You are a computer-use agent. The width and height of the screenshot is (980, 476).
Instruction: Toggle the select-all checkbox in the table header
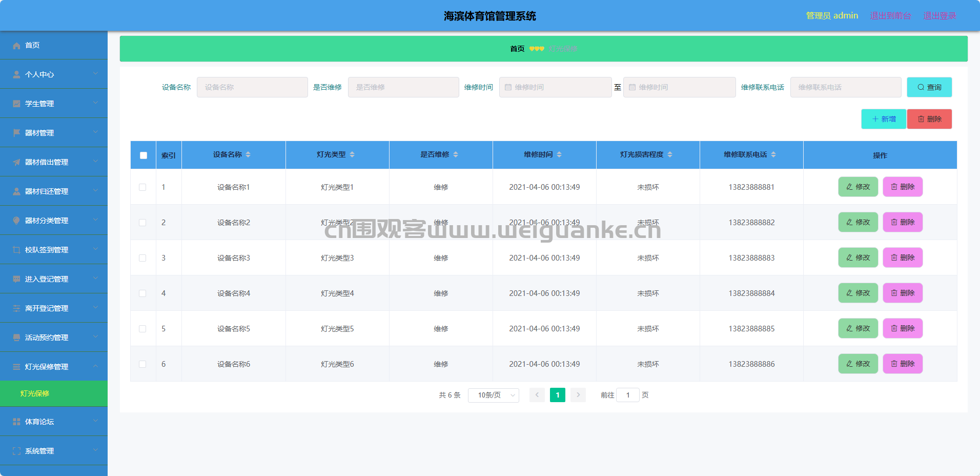[144, 155]
